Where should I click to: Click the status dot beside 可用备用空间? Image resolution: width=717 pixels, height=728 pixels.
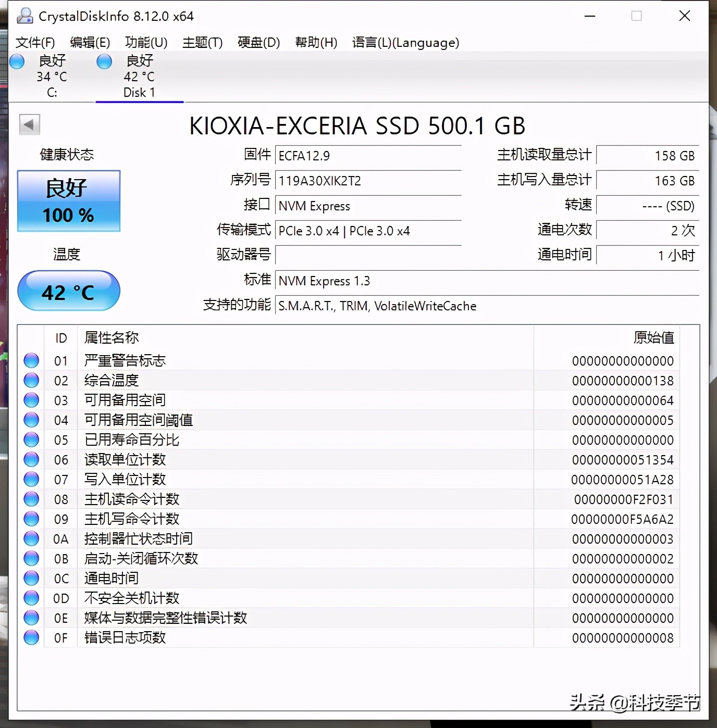tap(31, 399)
